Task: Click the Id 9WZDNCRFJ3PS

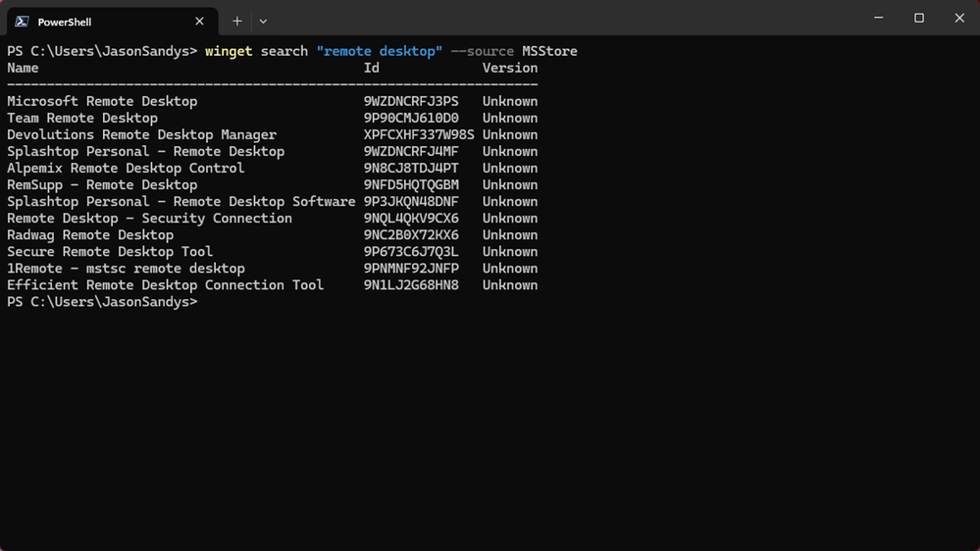Action: (411, 101)
